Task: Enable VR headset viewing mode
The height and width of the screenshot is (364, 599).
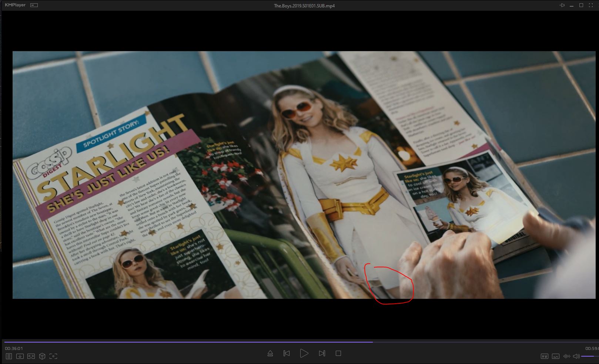Action: point(31,356)
